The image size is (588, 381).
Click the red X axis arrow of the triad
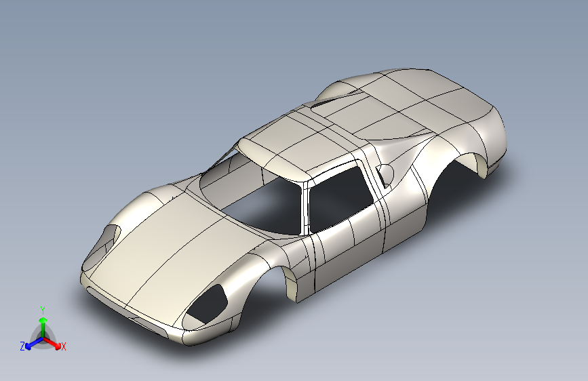point(53,343)
